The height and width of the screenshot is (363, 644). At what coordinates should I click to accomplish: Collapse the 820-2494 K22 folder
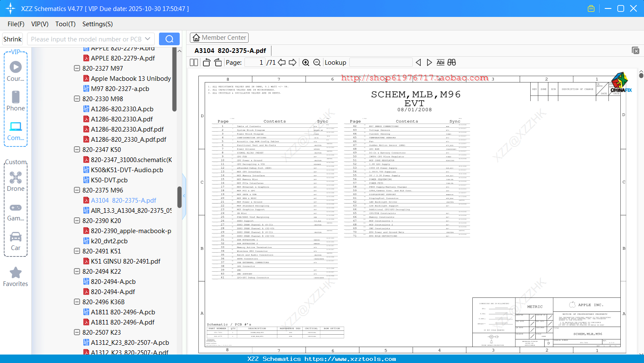tap(77, 271)
